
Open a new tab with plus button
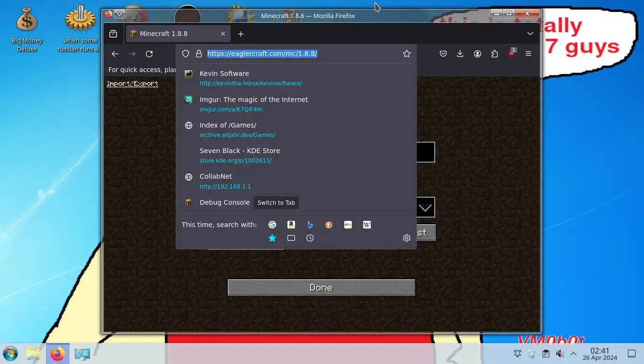tap(241, 34)
